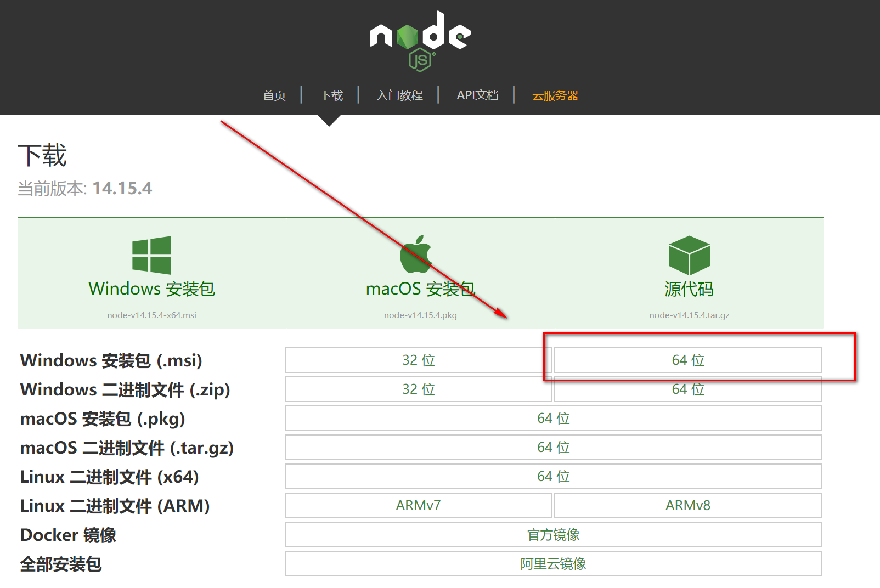
Task: Click the 下载 page heading
Action: tap(42, 155)
